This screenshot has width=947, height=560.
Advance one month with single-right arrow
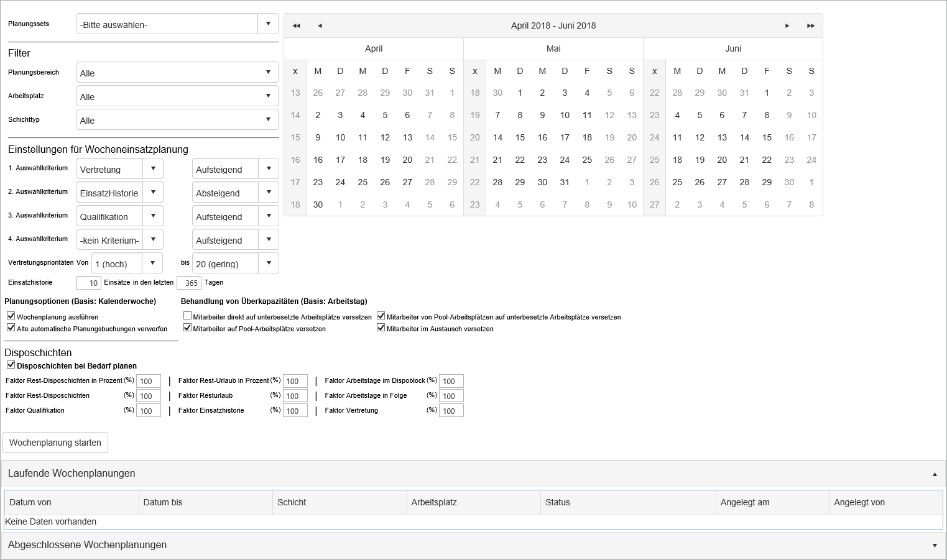[x=787, y=25]
